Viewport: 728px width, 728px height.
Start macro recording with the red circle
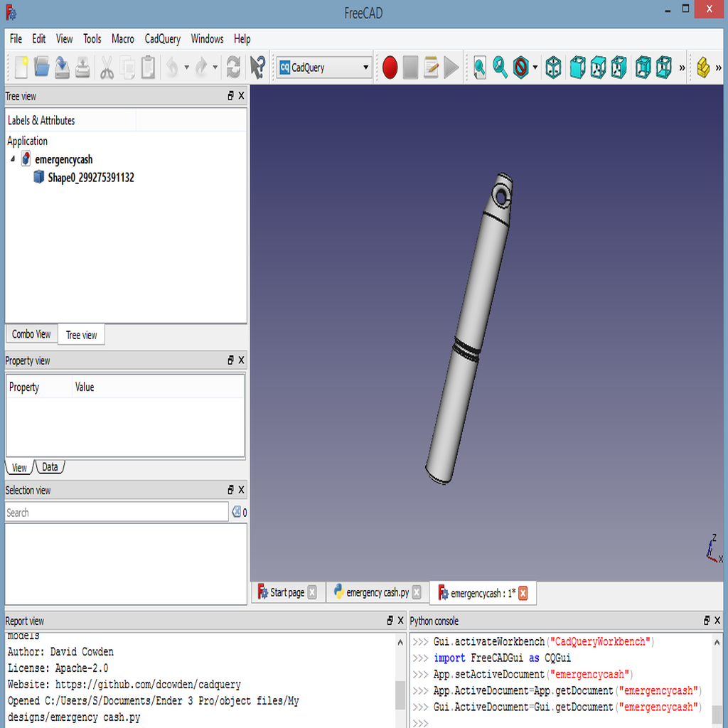tap(390, 68)
